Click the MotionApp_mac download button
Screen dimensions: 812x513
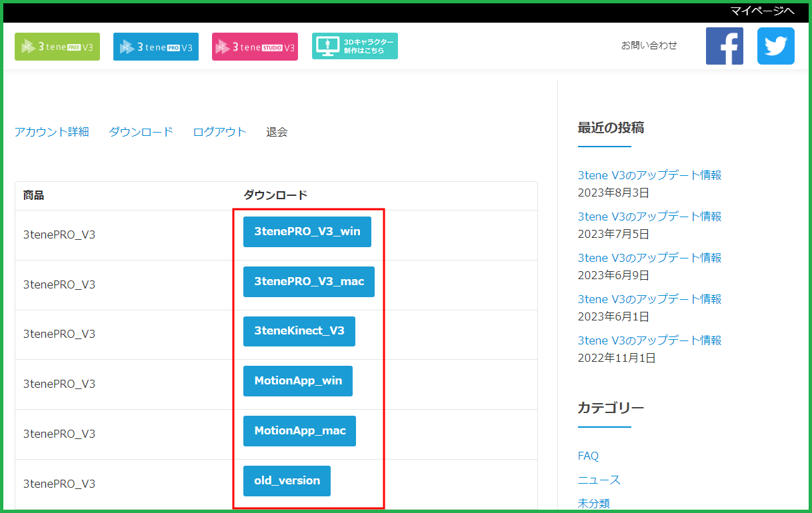299,431
